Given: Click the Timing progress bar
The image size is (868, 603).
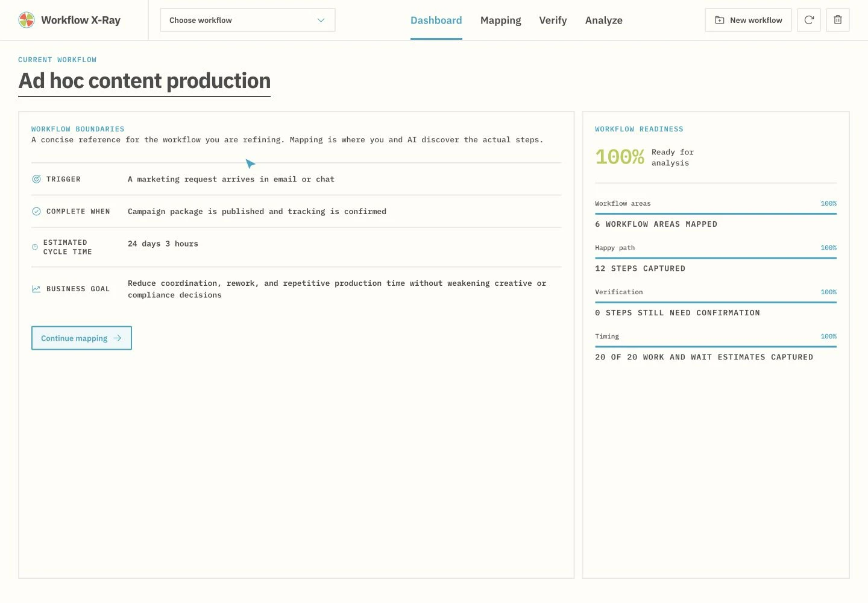Looking at the screenshot, I should click(x=715, y=347).
